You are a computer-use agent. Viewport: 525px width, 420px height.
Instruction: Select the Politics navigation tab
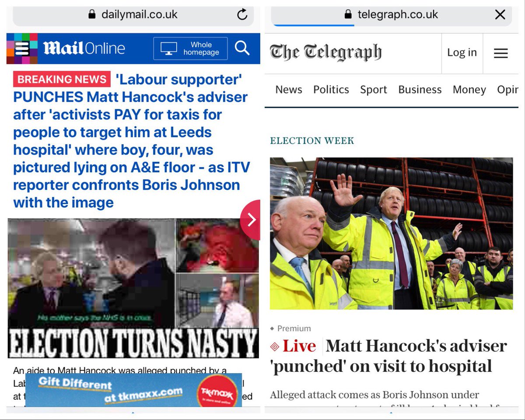click(x=331, y=90)
